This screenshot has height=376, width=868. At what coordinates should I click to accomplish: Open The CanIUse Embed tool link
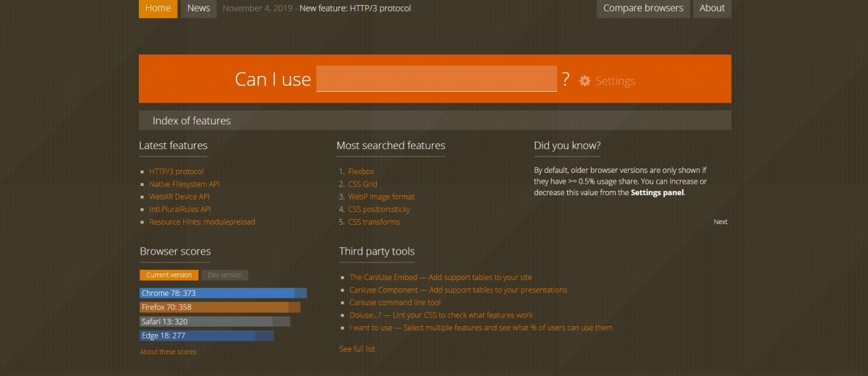pyautogui.click(x=441, y=278)
